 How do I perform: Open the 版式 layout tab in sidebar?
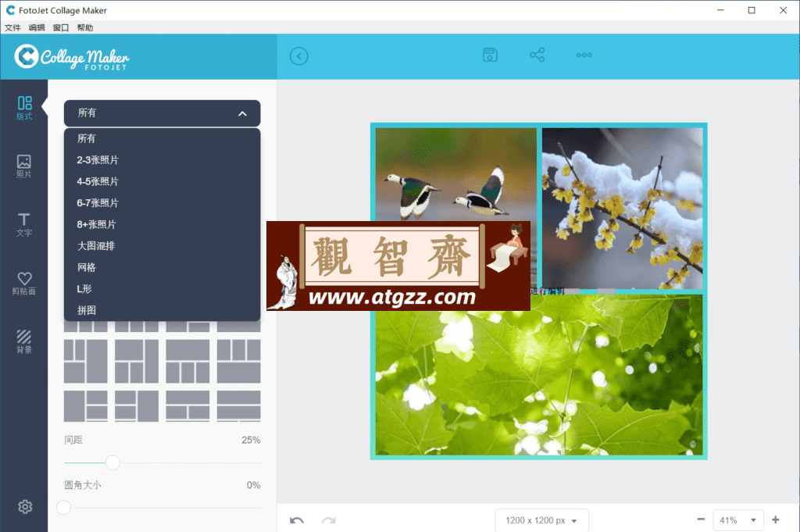coord(24,108)
